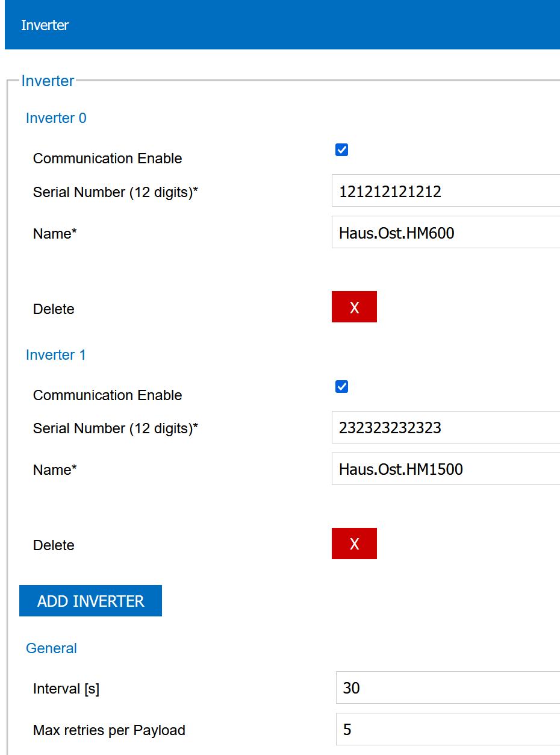
Task: Click the Inverter 0 subsection heading
Action: tap(56, 118)
